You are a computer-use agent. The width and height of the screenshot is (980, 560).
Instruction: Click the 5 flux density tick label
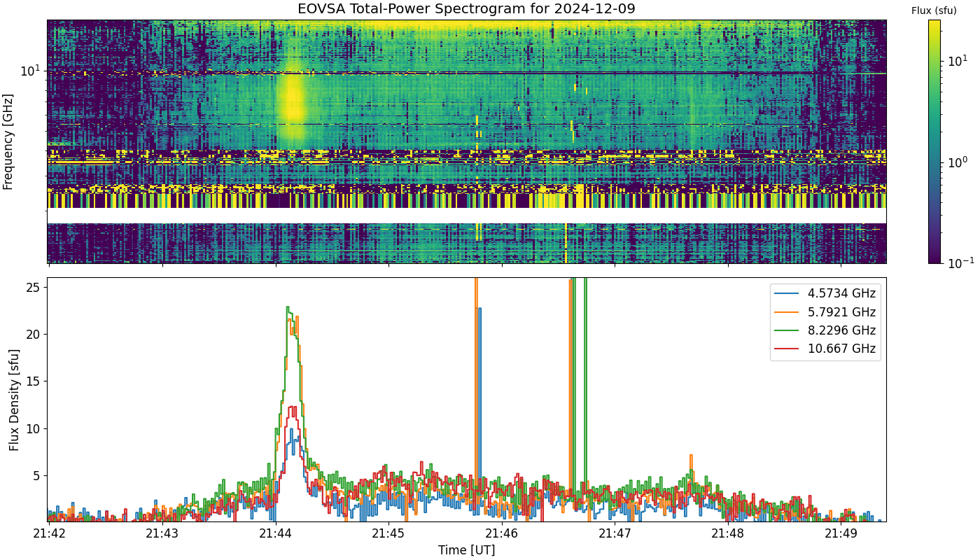tap(38, 476)
